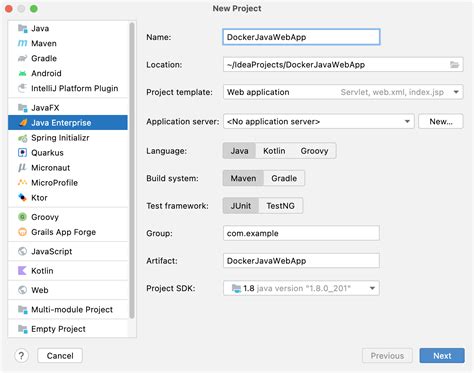Pick JUnit test framework

241,206
